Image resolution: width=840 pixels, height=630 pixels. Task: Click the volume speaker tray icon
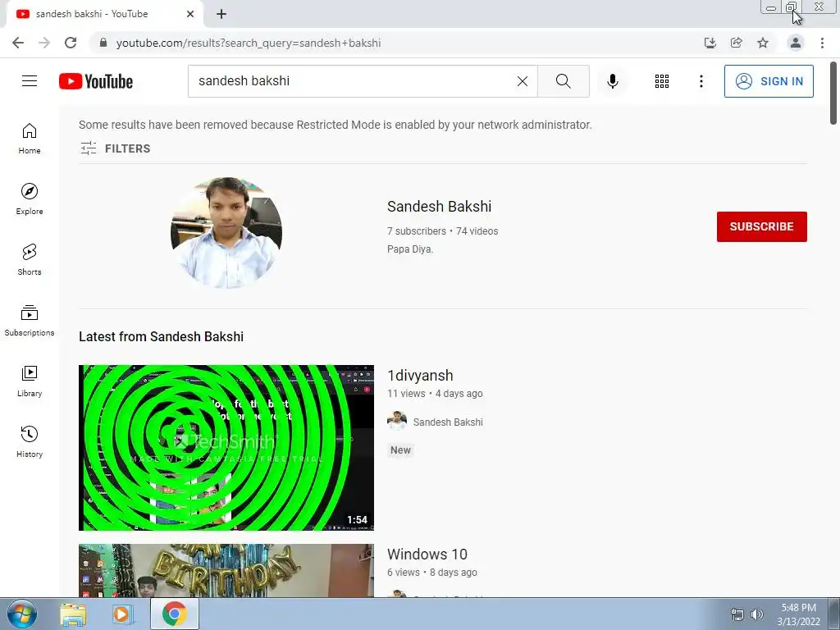(x=757, y=614)
